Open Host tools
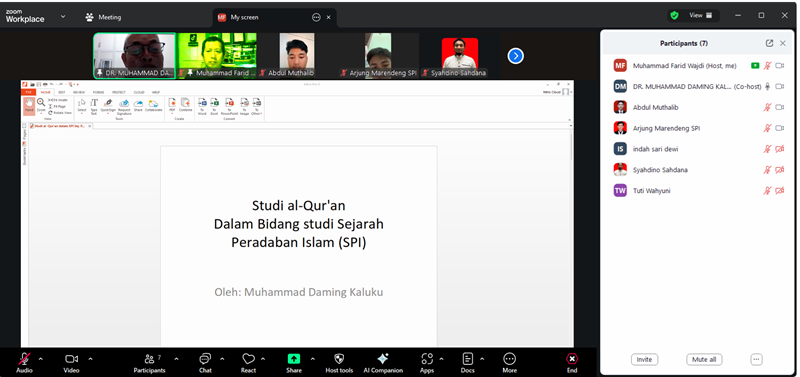This screenshot has height=377, width=800. click(339, 363)
